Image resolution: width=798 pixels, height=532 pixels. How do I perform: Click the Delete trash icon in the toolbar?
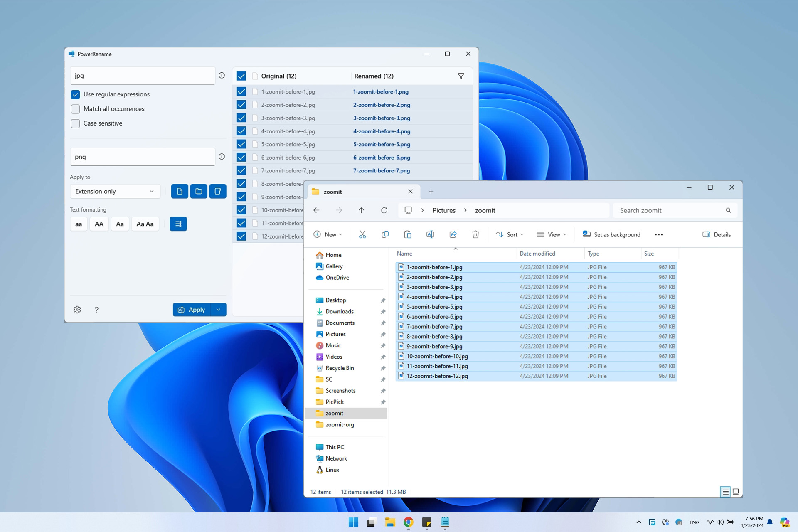click(x=475, y=234)
